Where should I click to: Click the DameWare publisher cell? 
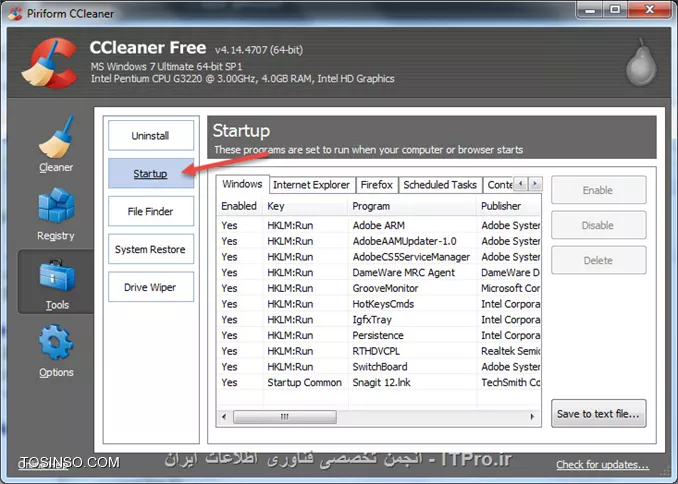tap(511, 272)
